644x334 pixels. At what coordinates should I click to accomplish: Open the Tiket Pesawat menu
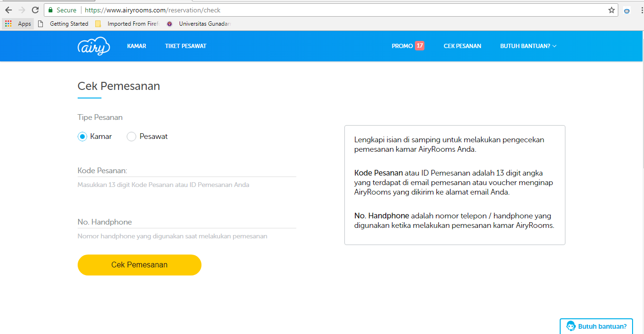coord(186,46)
